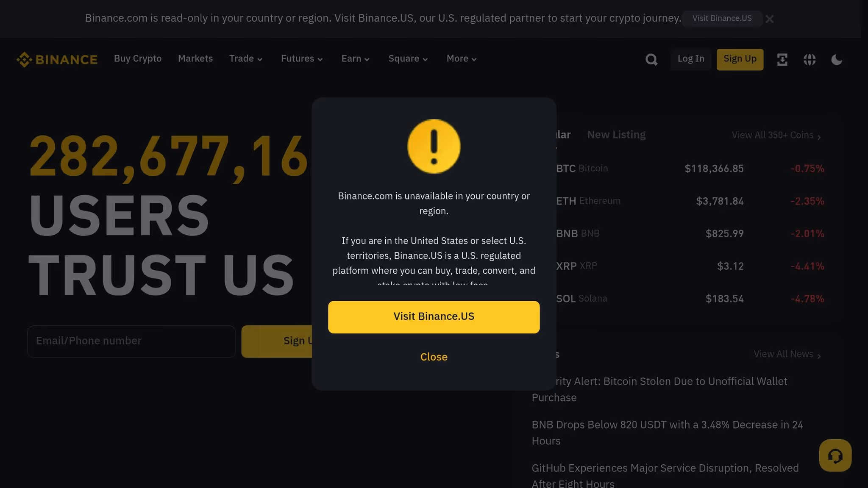Change language via the globe icon

(x=809, y=59)
